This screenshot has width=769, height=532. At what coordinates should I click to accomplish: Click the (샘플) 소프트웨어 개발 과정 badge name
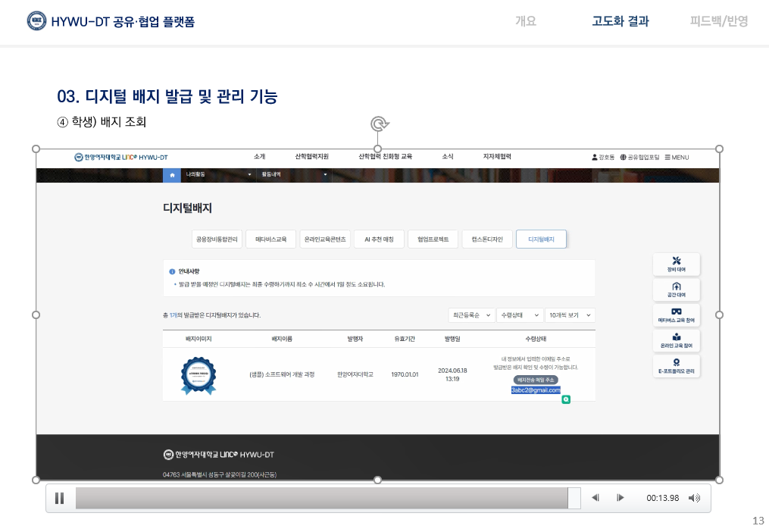click(x=282, y=374)
